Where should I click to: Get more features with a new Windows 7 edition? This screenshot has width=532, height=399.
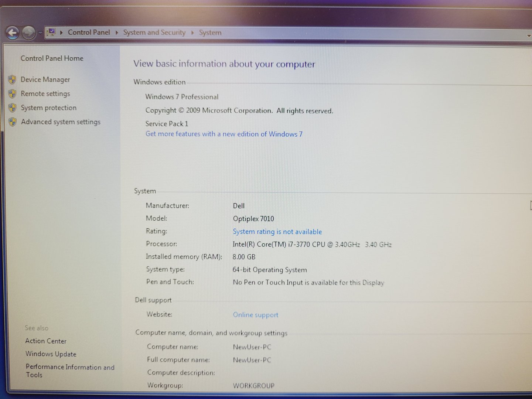pos(224,134)
